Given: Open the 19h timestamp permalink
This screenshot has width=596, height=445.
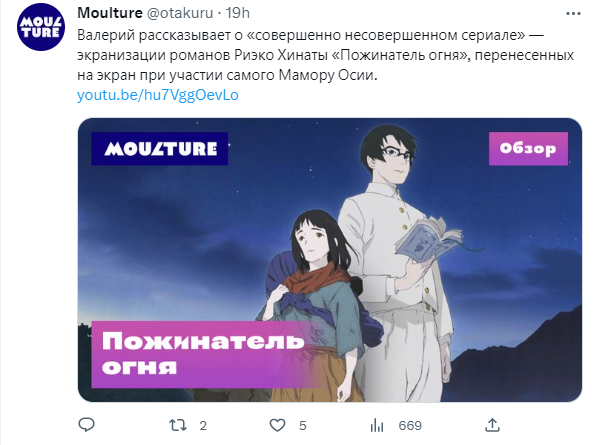Looking at the screenshot, I should pyautogui.click(x=238, y=13).
